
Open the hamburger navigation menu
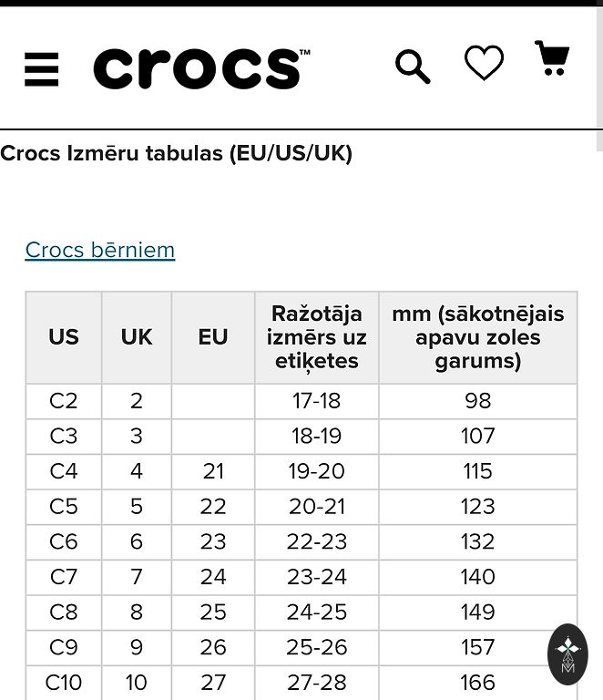click(42, 69)
